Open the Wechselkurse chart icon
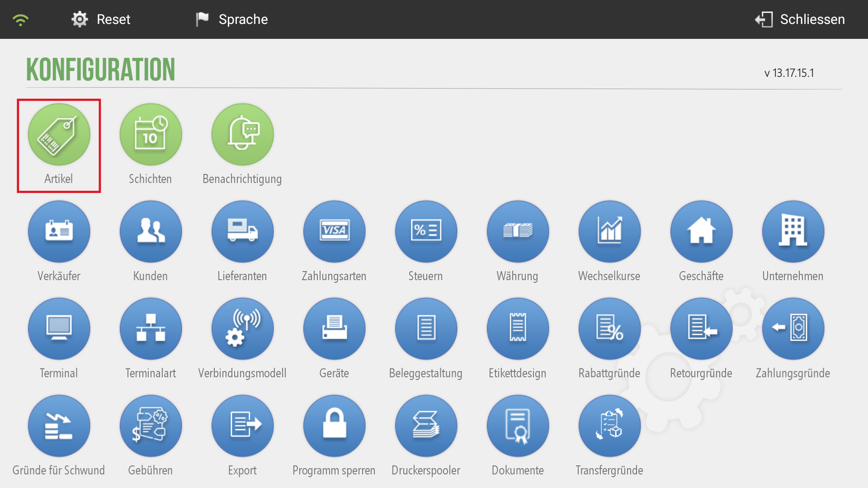 click(x=610, y=232)
